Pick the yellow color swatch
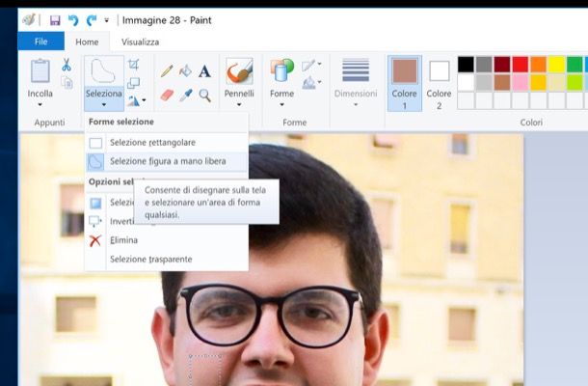Screen dimensions: 588x386 pos(556,65)
